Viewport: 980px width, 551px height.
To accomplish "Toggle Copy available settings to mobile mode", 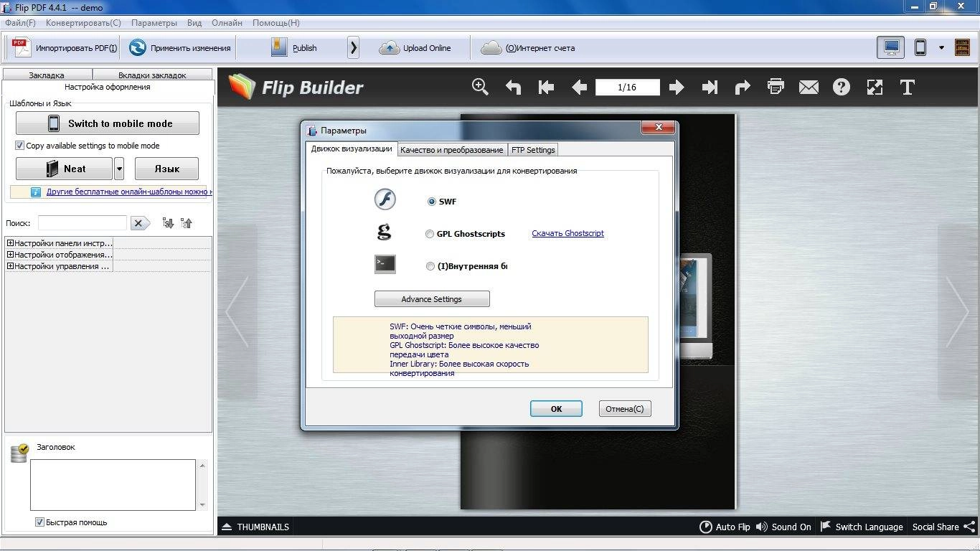I will [20, 145].
